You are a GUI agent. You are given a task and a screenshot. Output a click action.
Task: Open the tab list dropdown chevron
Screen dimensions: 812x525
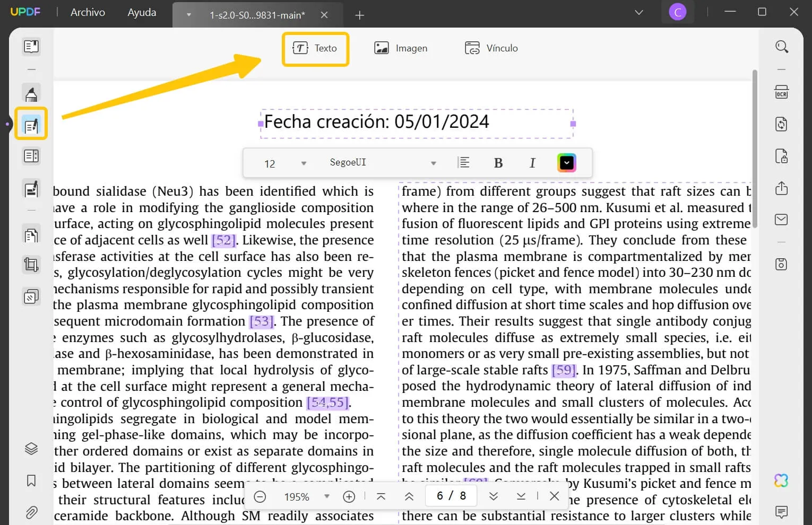point(639,12)
